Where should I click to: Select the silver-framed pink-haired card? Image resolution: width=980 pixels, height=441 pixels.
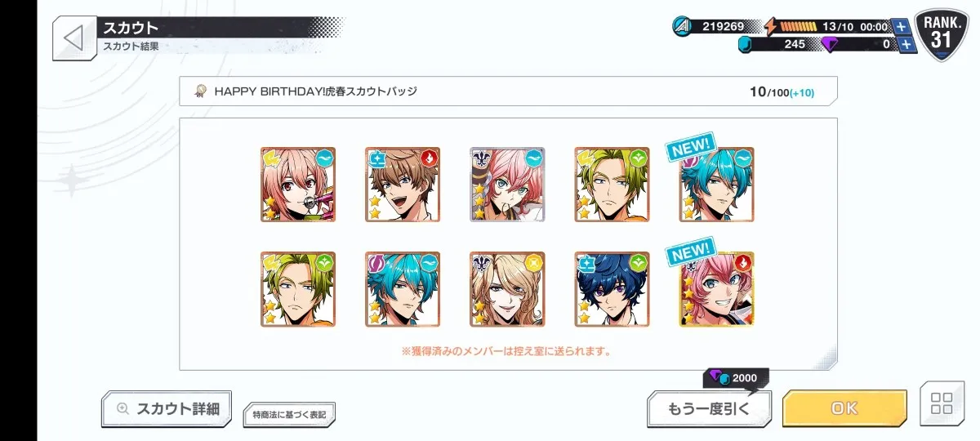click(507, 185)
